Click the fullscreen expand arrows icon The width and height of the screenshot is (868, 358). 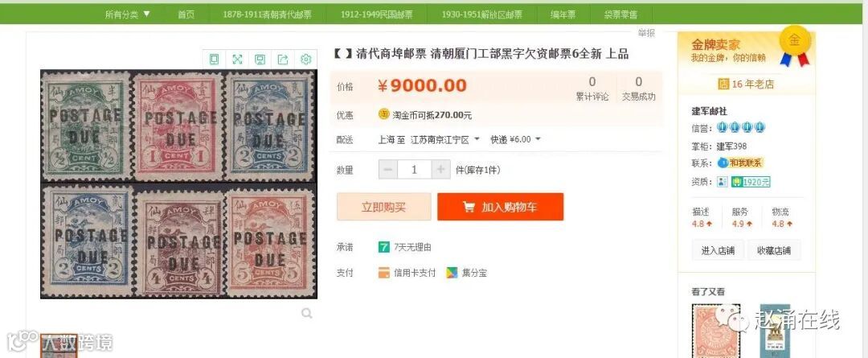[237, 60]
